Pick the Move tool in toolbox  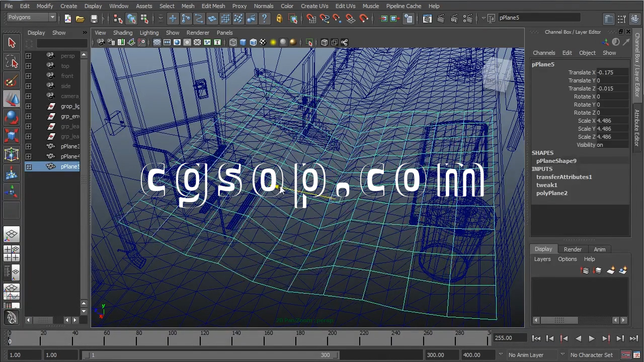point(12,99)
